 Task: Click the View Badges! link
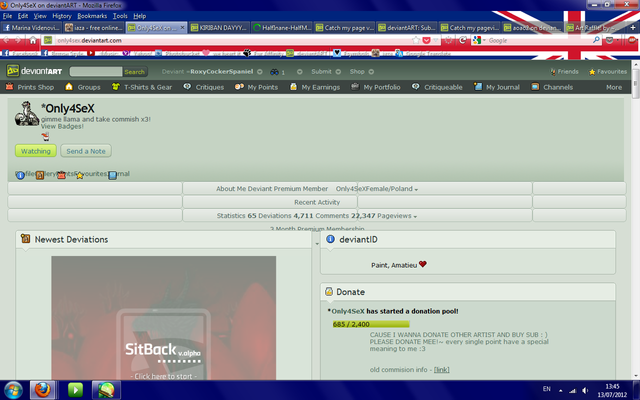pyautogui.click(x=62, y=127)
